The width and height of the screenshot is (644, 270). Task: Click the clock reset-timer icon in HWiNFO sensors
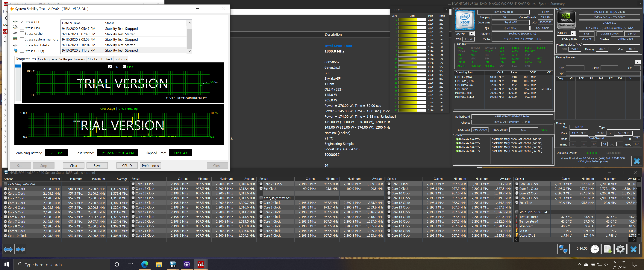click(595, 249)
